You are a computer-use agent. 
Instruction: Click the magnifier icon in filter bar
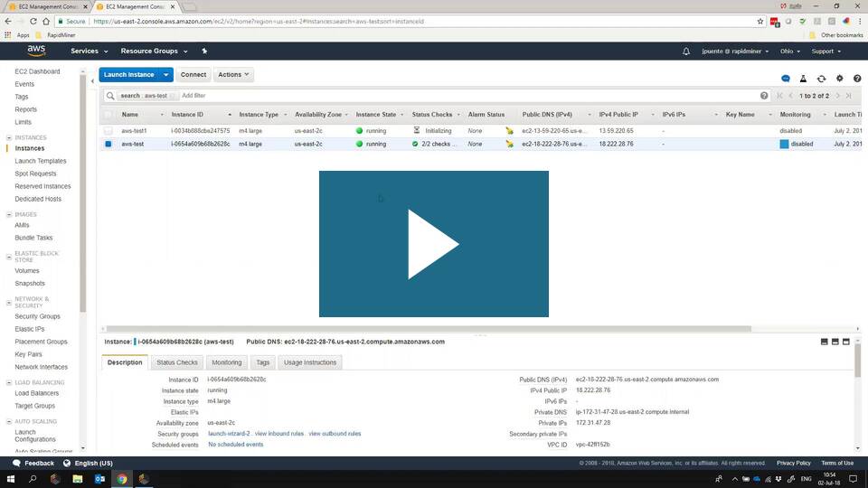(x=110, y=96)
